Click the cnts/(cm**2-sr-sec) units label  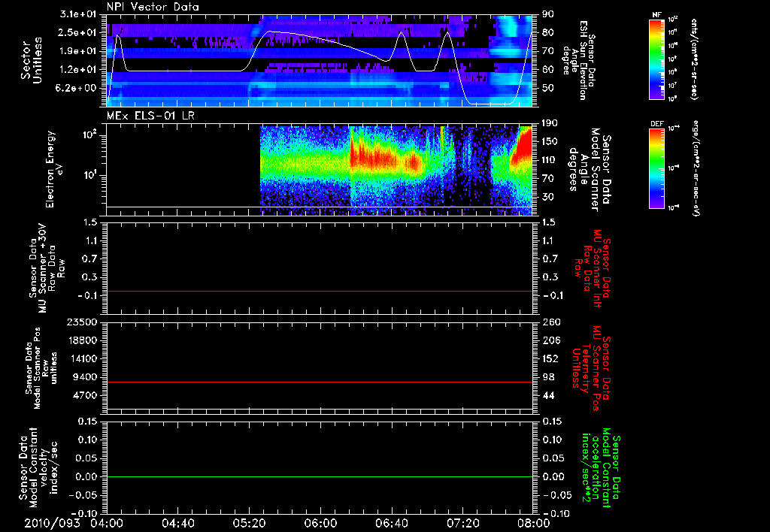(694, 59)
